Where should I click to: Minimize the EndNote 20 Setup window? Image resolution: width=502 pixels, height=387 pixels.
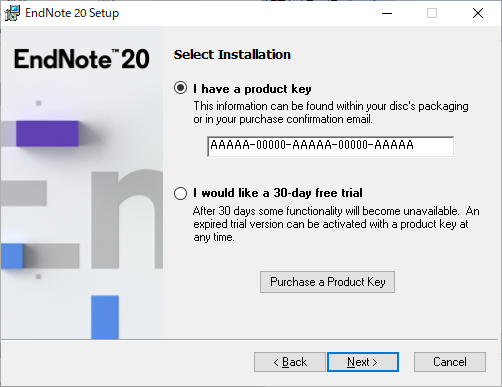pos(387,13)
